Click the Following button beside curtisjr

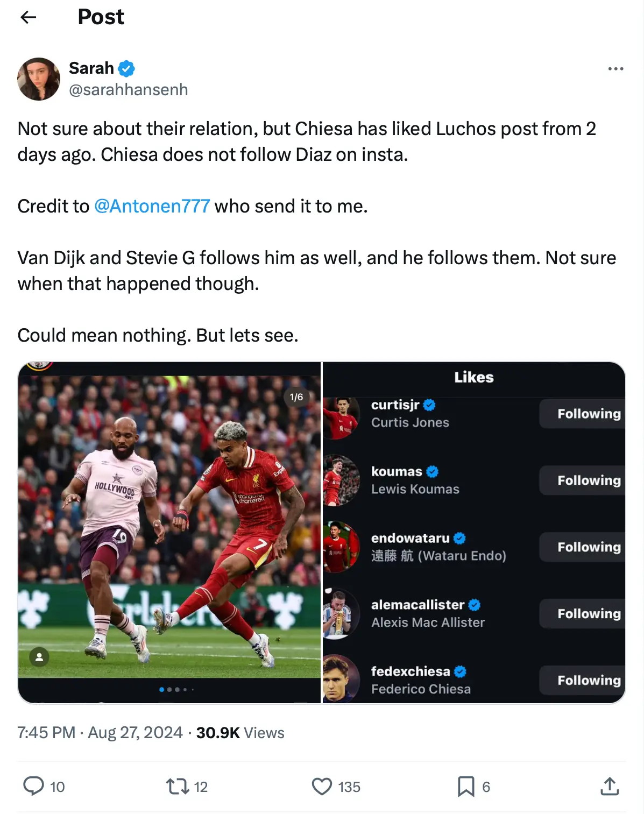(583, 414)
